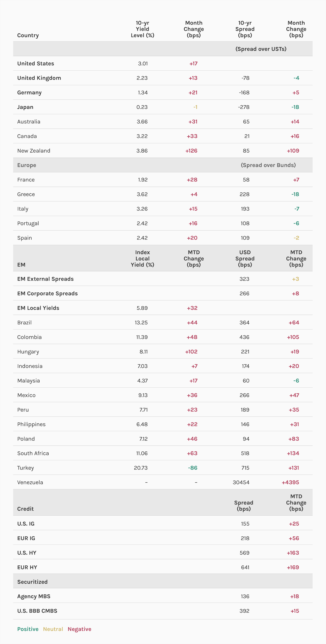Click the Credit section header
The image size is (326, 644).
(x=25, y=509)
